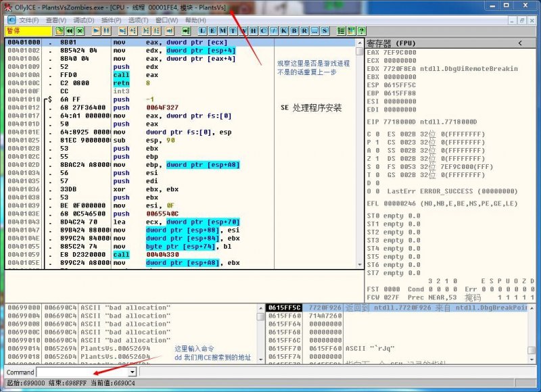Click the dump pane scrollbar down arrow
541x392 pixels.
click(x=261, y=360)
